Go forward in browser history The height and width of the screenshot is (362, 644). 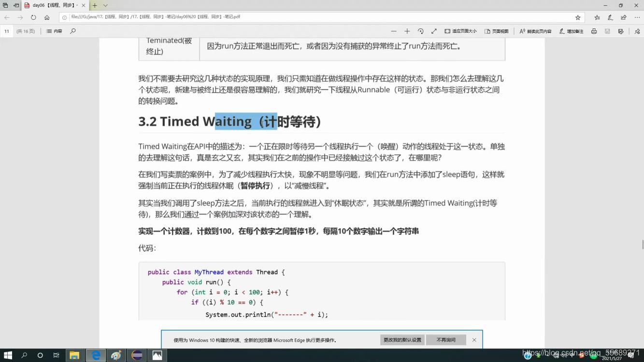(x=20, y=17)
